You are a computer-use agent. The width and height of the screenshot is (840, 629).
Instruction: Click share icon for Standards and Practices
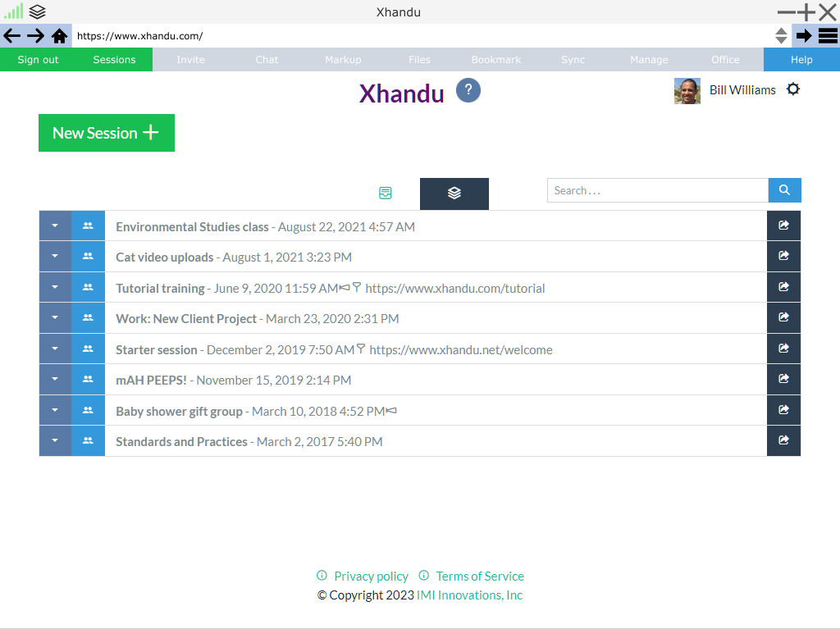(783, 441)
